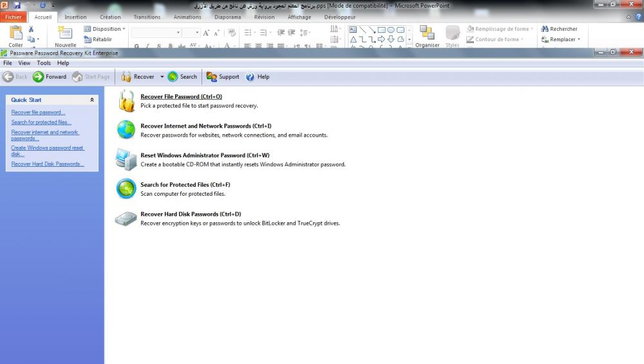Open the Contour de forme dropdown
Screen dimensions: 644x364
point(495,39)
